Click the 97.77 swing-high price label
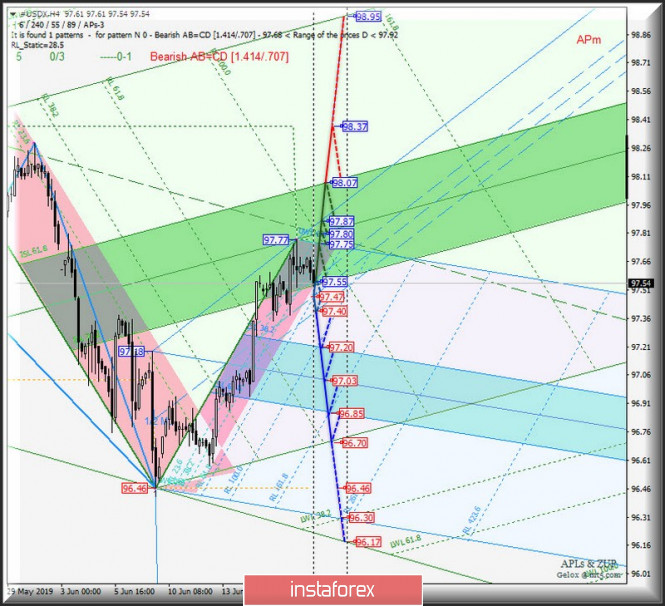Screen dimensions: 665x606 coord(276,240)
